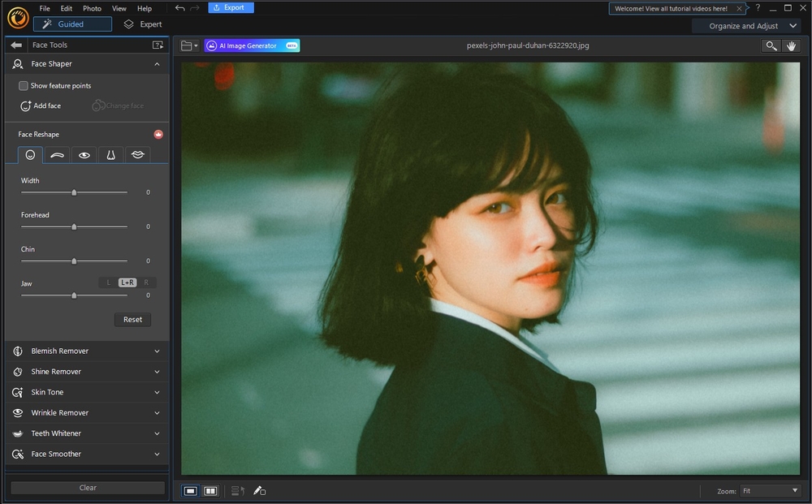This screenshot has width=812, height=504.
Task: Click the Reset button under the sliders
Action: (132, 319)
